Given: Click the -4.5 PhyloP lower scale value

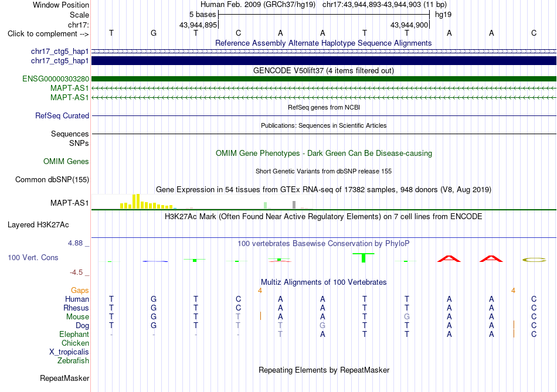Looking at the screenshot, I should (x=76, y=272).
